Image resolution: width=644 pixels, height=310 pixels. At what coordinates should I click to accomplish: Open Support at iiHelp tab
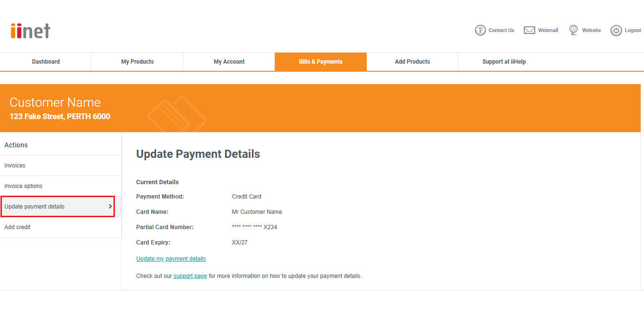click(x=504, y=62)
